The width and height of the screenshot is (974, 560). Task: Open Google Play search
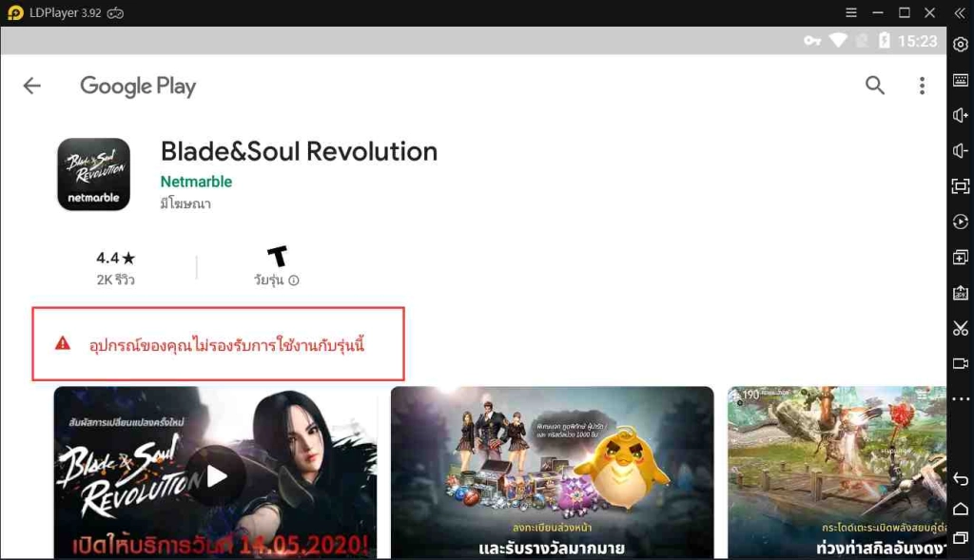tap(875, 85)
